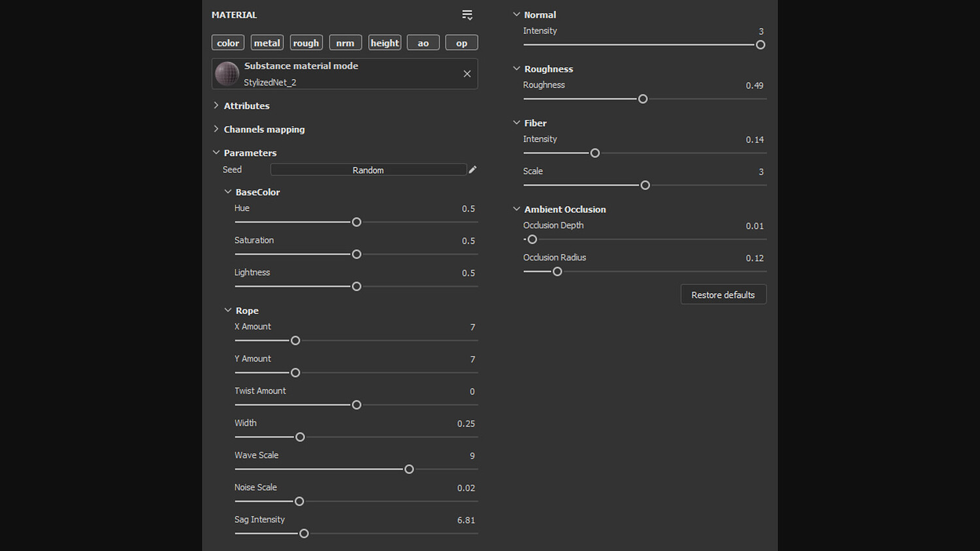Open the Material panel filter menu icon
980x551 pixels.
(x=467, y=15)
